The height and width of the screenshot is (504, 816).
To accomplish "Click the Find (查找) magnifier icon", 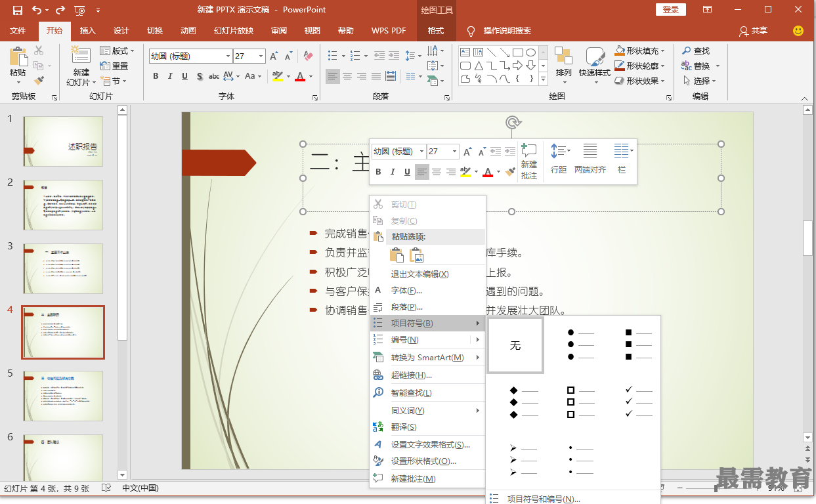I will tap(687, 51).
